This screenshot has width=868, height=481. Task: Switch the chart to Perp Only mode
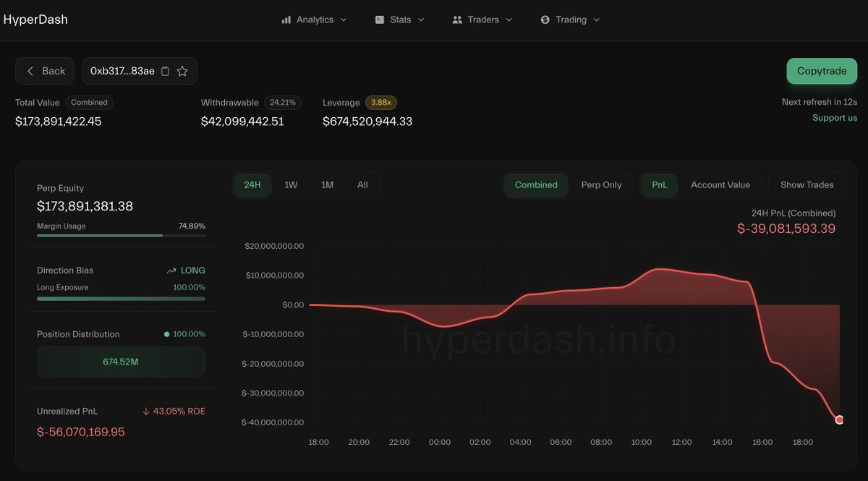603,184
